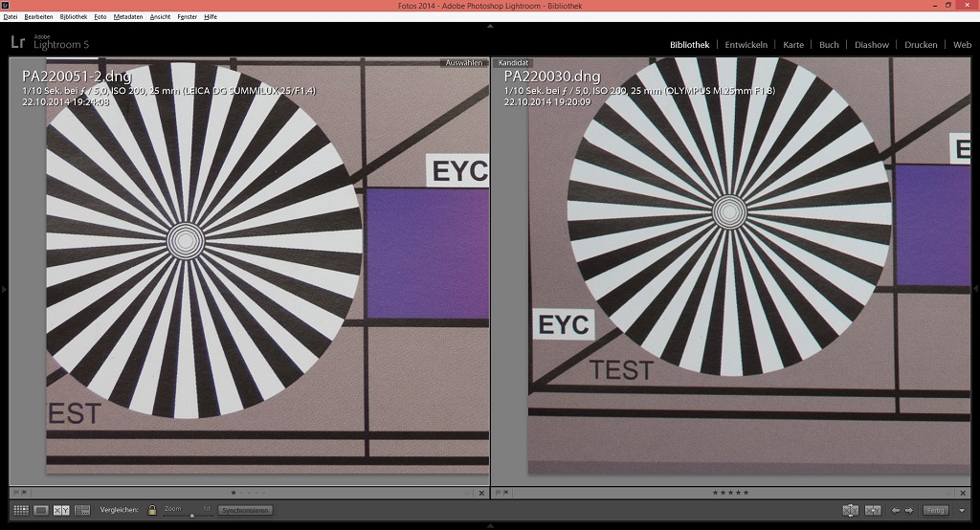Switch to Grid view

(x=20, y=510)
